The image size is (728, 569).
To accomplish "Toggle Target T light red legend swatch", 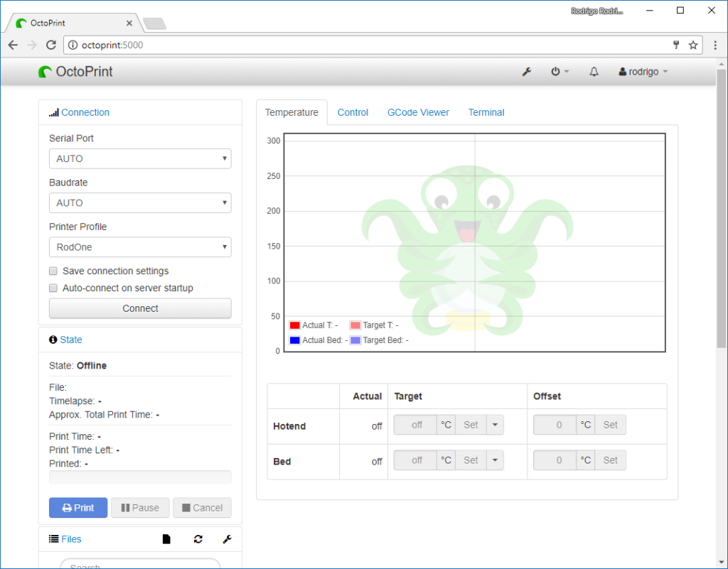I will (355, 325).
